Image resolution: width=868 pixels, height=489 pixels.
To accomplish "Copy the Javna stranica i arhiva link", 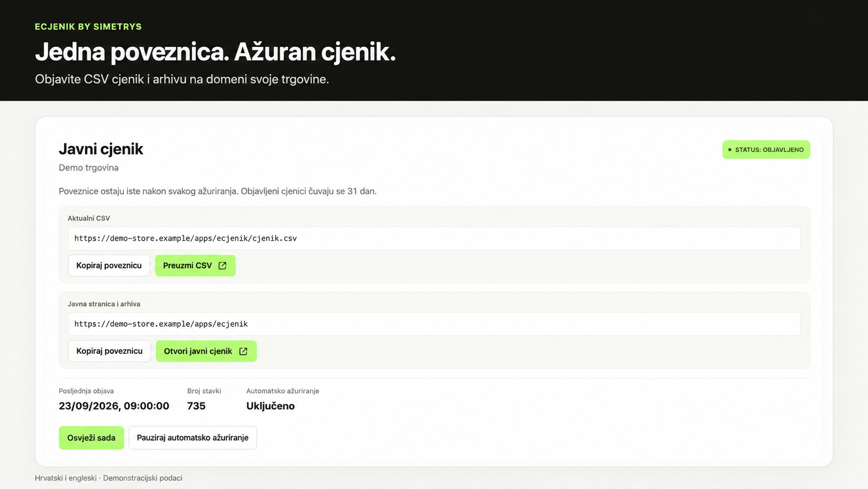I will click(x=110, y=351).
